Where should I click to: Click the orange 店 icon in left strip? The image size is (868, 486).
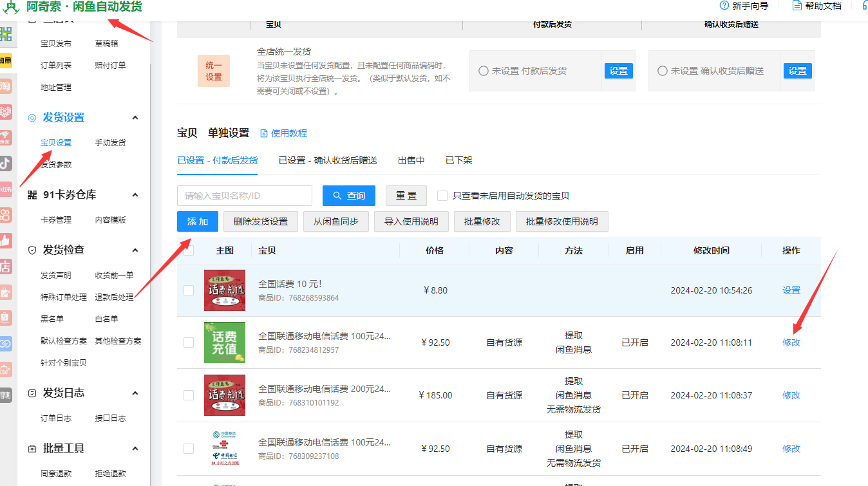[x=6, y=266]
